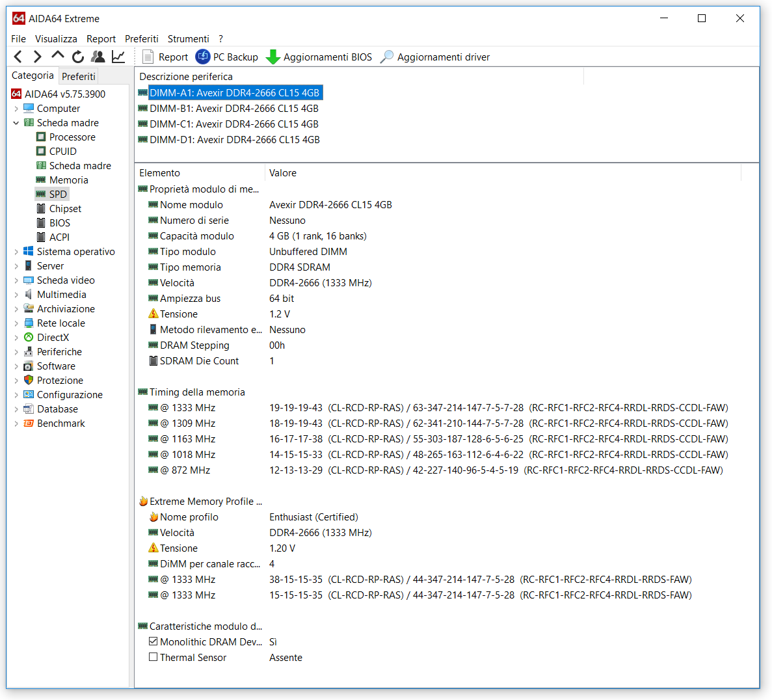The image size is (772, 700).
Task: Toggle the Monolithic DRAM Device checkbox
Action: point(153,641)
